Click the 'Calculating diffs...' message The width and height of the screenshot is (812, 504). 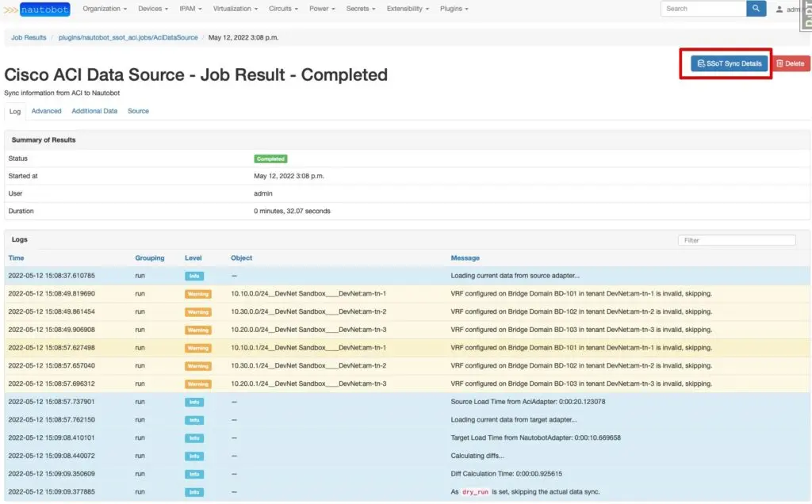[x=477, y=456]
